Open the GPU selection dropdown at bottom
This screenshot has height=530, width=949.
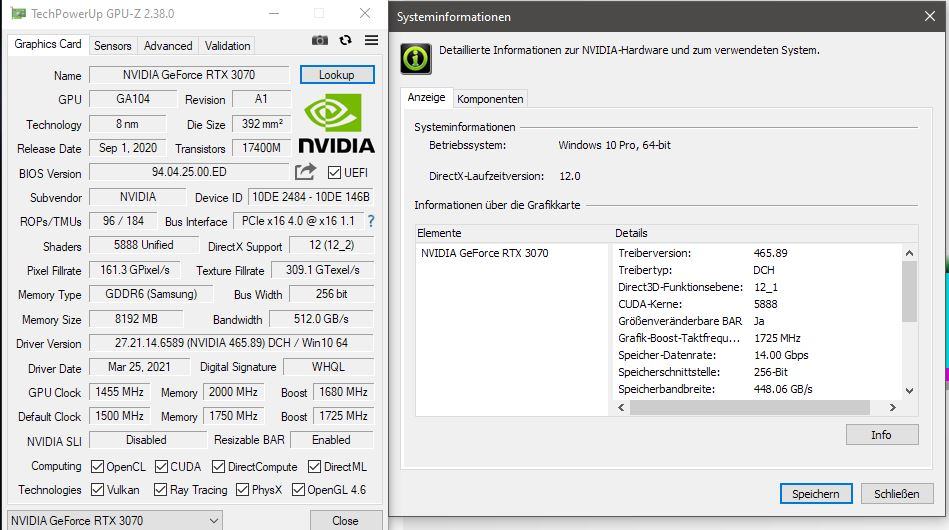click(x=115, y=520)
